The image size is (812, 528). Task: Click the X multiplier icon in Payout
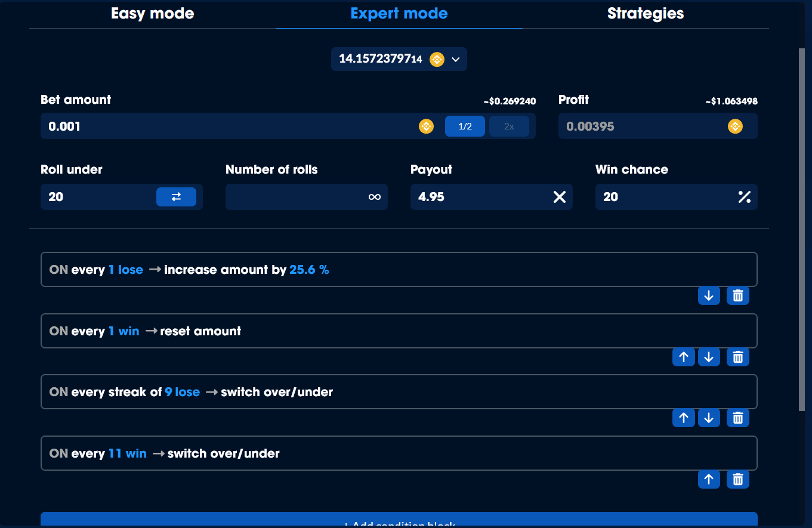click(559, 197)
